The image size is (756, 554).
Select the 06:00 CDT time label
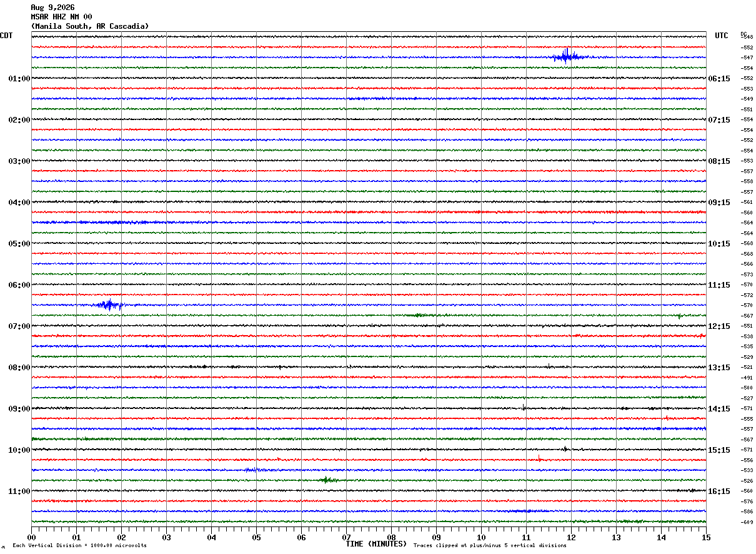point(19,285)
